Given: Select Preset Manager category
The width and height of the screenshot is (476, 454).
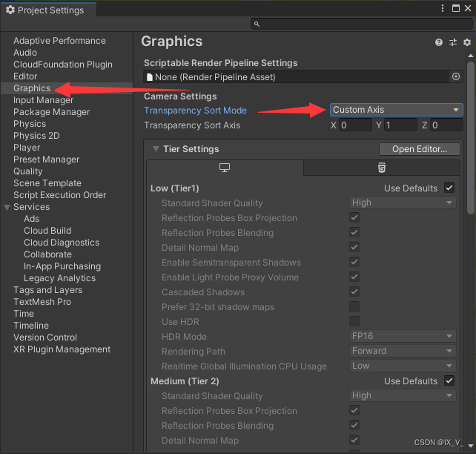Looking at the screenshot, I should (x=46, y=159).
